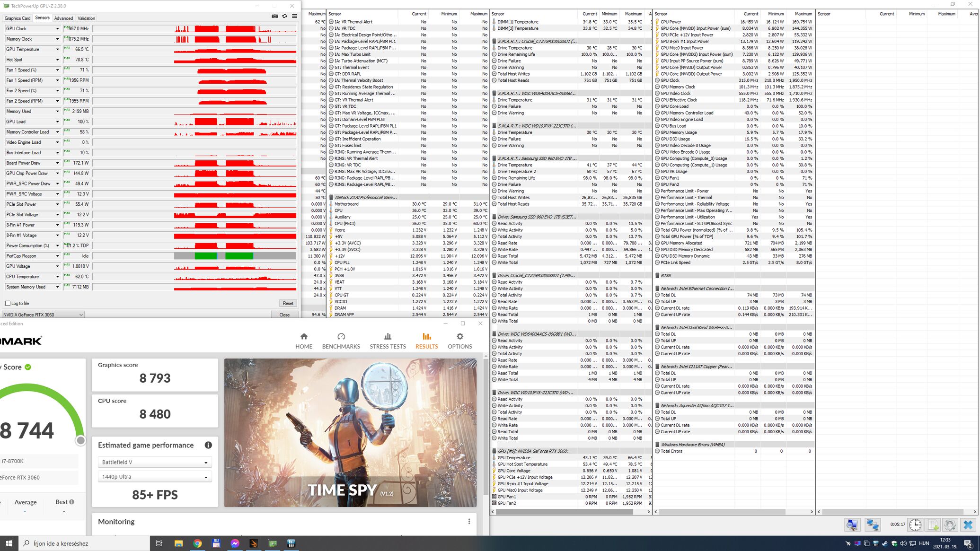Open the GPU-Z hamburger menu
This screenshot has width=980, height=551.
tap(294, 16)
